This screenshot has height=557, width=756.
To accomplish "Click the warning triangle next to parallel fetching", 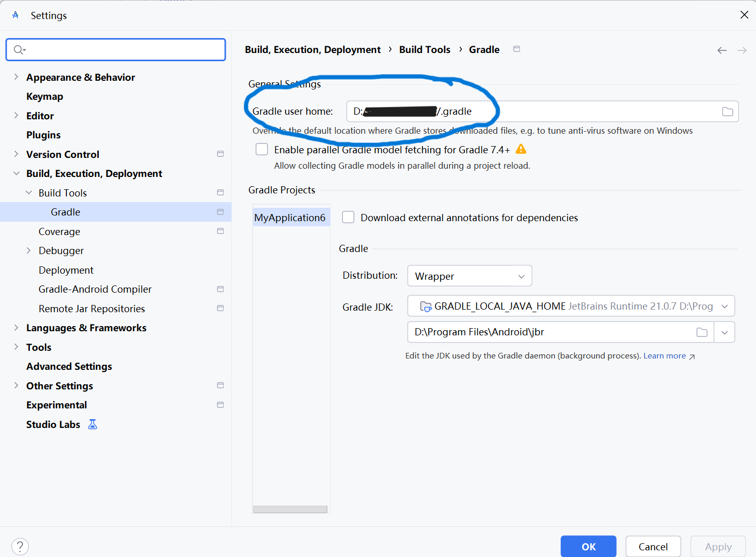I will (x=520, y=149).
